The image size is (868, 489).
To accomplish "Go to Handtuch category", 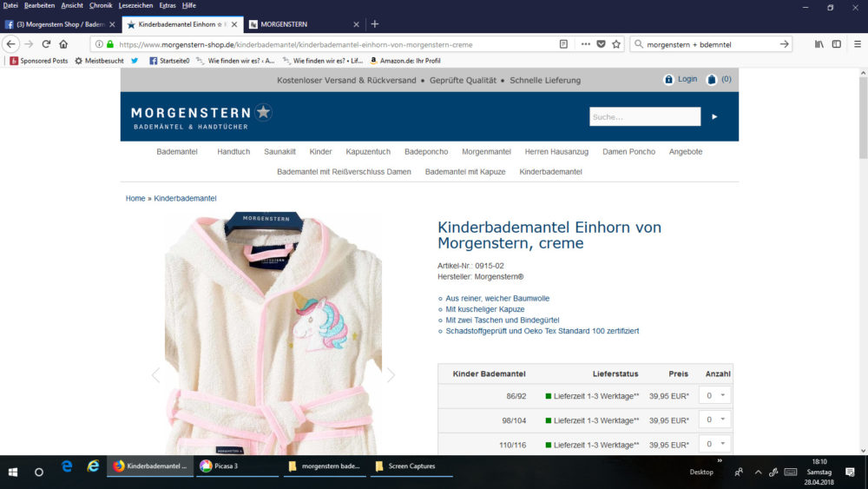I will (x=233, y=152).
